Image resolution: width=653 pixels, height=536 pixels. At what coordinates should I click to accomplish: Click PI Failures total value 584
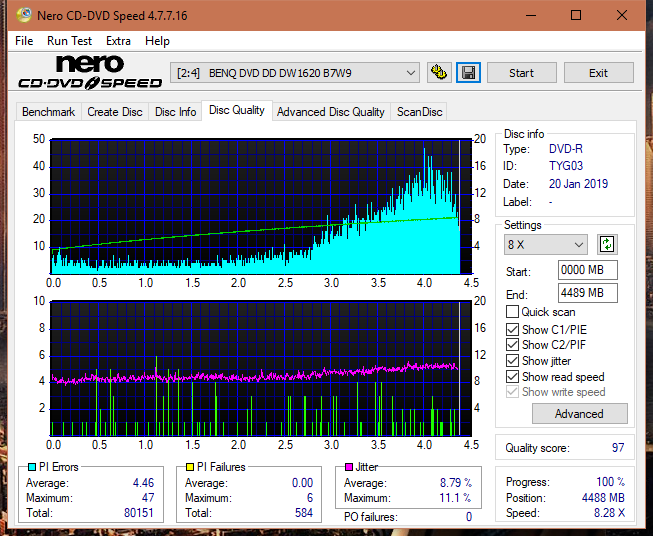click(x=304, y=512)
